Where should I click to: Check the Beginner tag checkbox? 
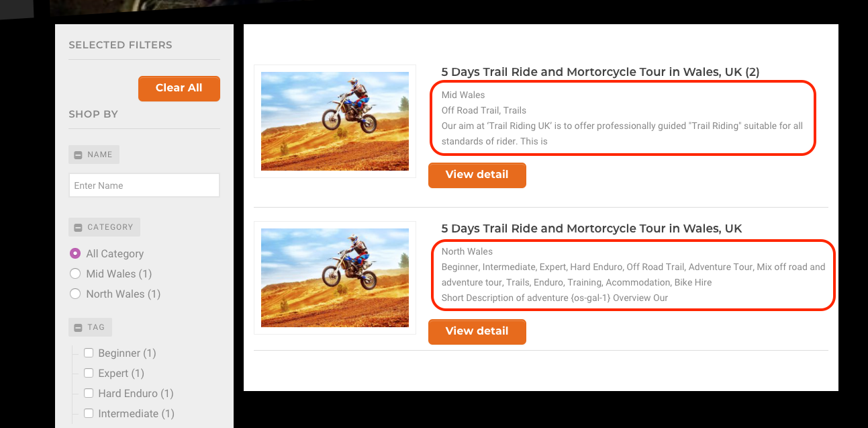89,353
